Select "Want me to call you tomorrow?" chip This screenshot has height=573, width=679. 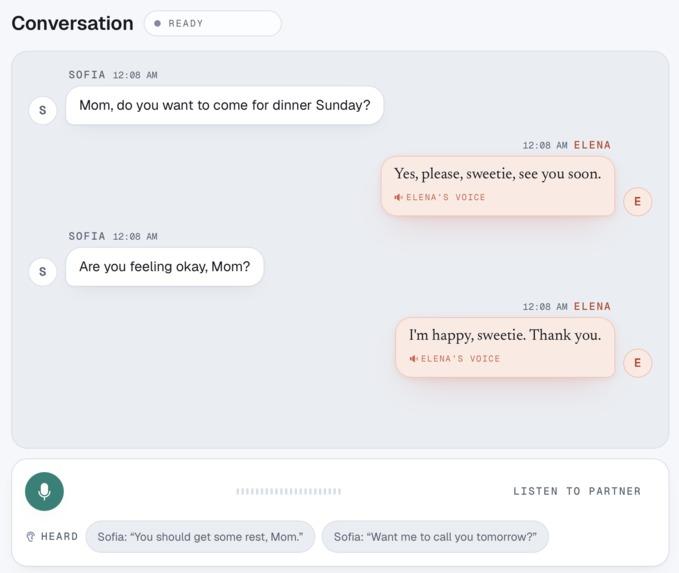(x=435, y=537)
